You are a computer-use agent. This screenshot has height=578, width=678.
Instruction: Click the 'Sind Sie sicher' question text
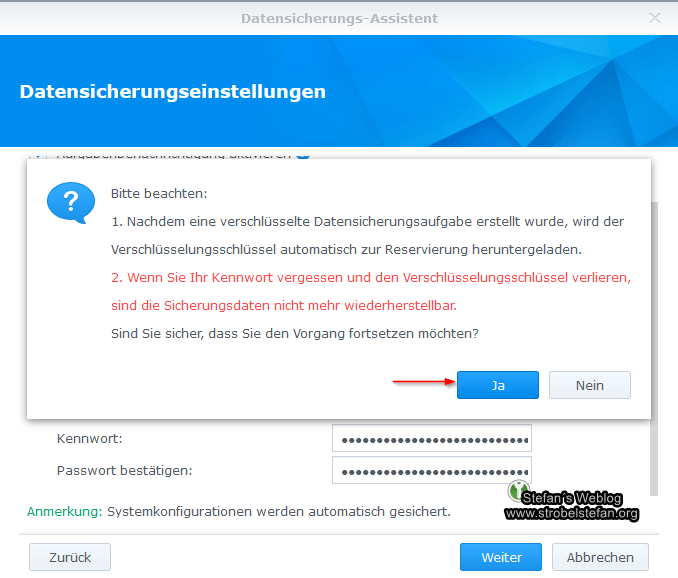click(x=295, y=333)
